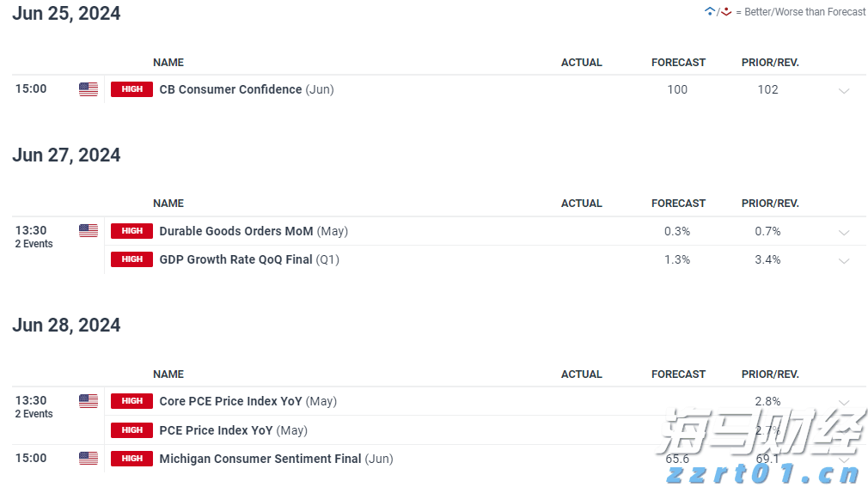Click the Jun 28, 2024 date heading
Image resolution: width=868 pixels, height=487 pixels.
66,326
